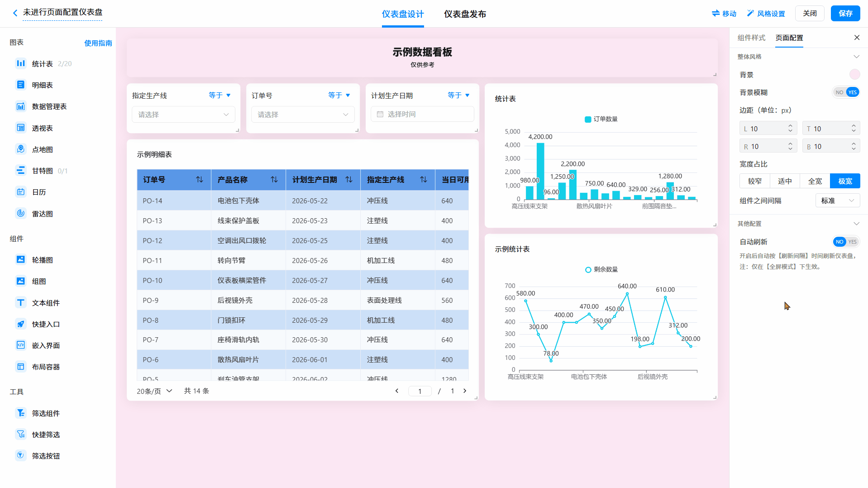Close the right configuration panel
The image size is (868, 488).
[857, 38]
